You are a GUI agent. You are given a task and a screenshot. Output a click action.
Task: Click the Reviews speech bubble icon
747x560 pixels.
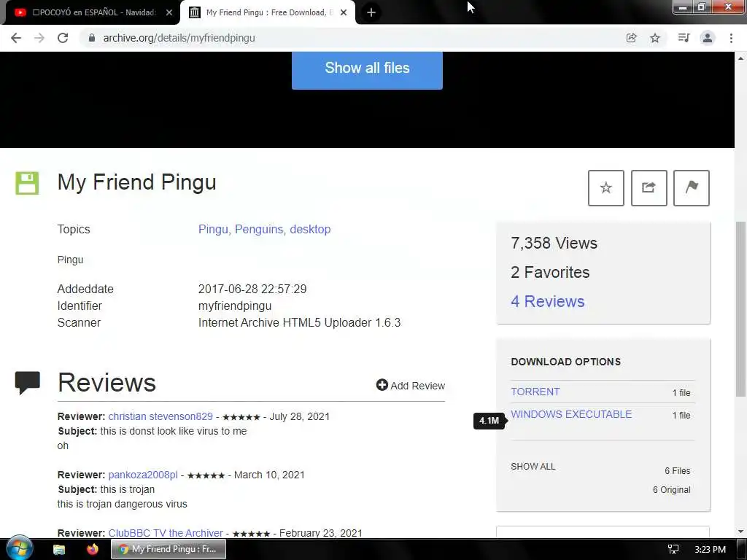tap(28, 384)
